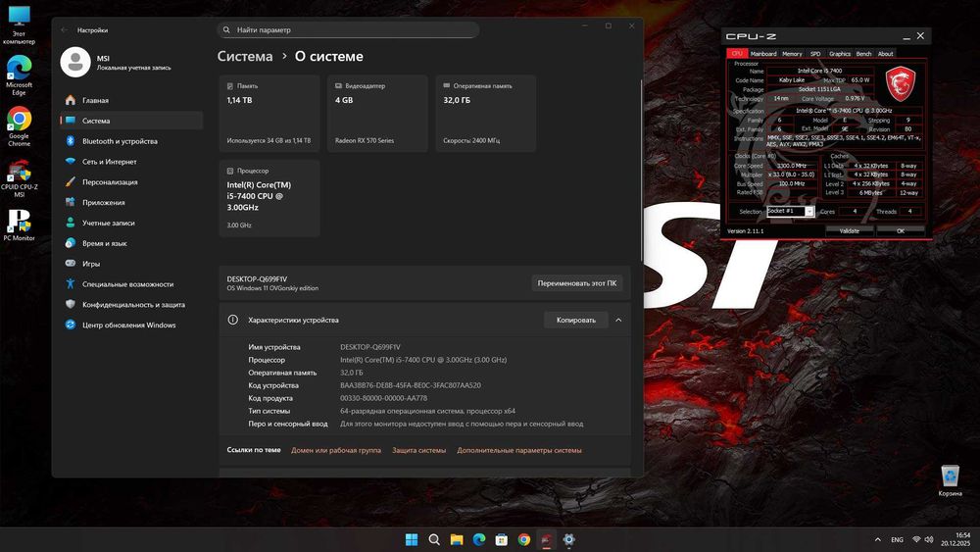
Task: Click device name value DESKTOP-Q699FIV
Action: (370, 347)
